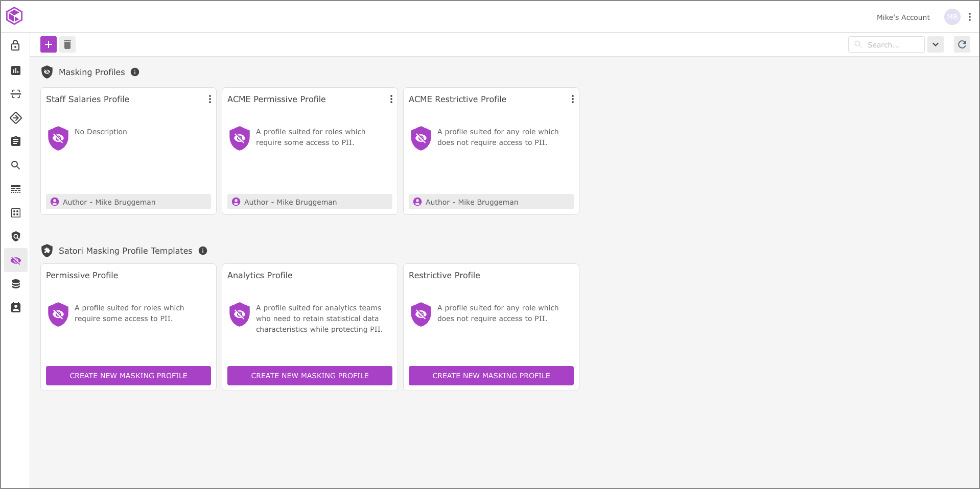
Task: Create new masking profile from Permissive Profile
Action: (128, 376)
